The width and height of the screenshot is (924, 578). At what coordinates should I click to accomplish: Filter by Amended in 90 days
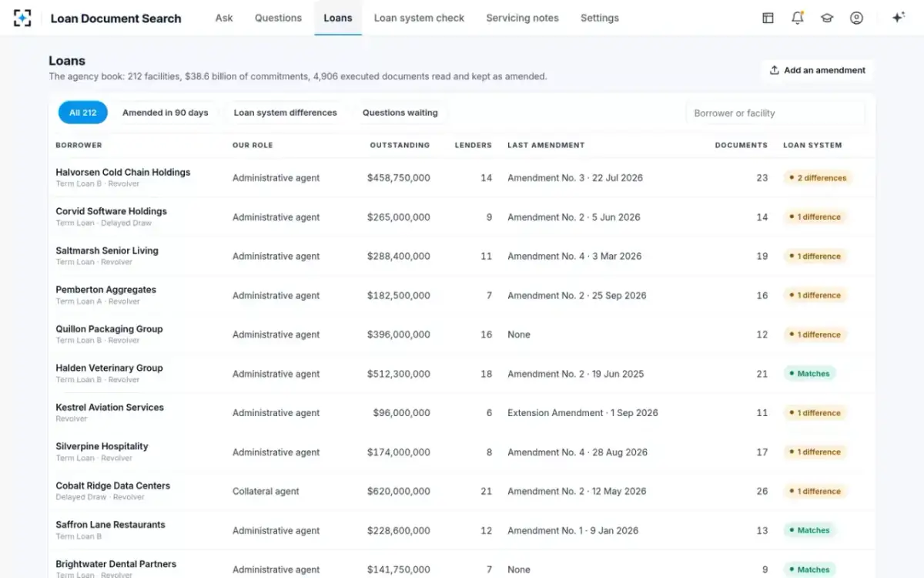coord(166,113)
